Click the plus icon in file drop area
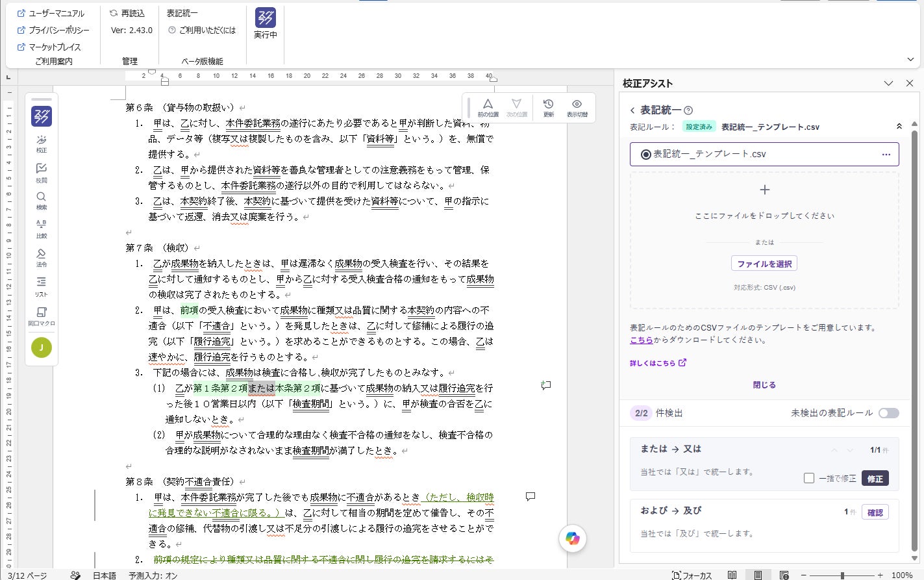This screenshot has width=924, height=580. [x=764, y=190]
